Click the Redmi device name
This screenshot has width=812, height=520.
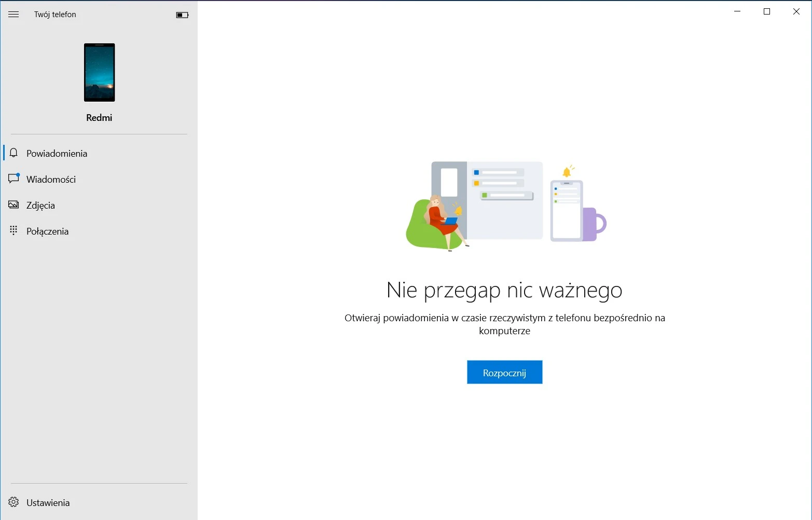(99, 118)
